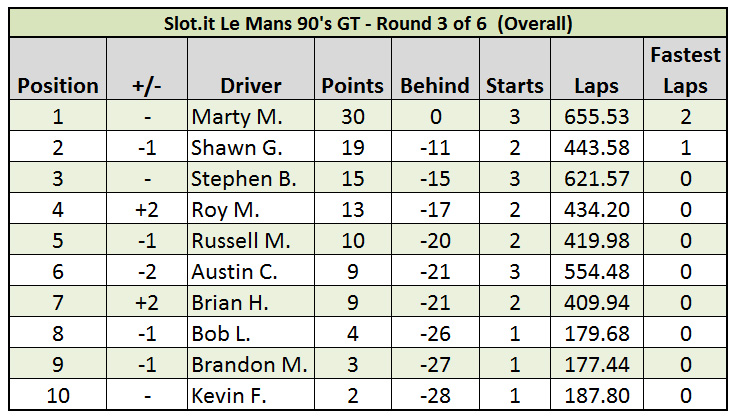Click the Stephen B. driver cell
Screen dimensions: 736x417
245,179
